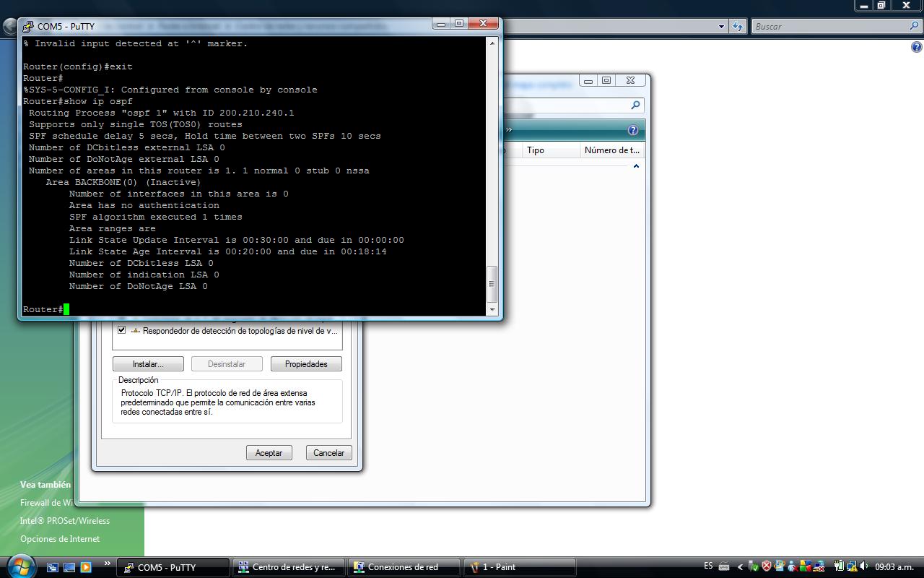Focus the Buscar search field at top

tap(830, 27)
